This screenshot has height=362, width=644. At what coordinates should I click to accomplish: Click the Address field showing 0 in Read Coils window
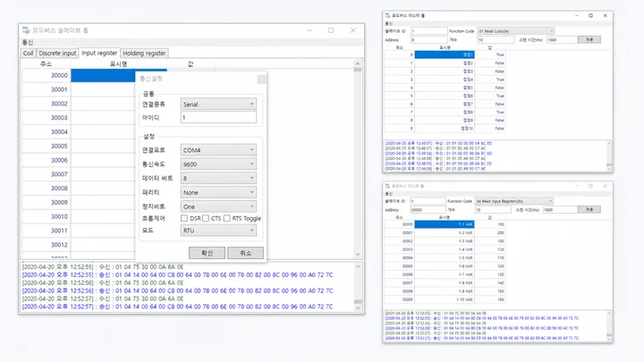tap(428, 40)
